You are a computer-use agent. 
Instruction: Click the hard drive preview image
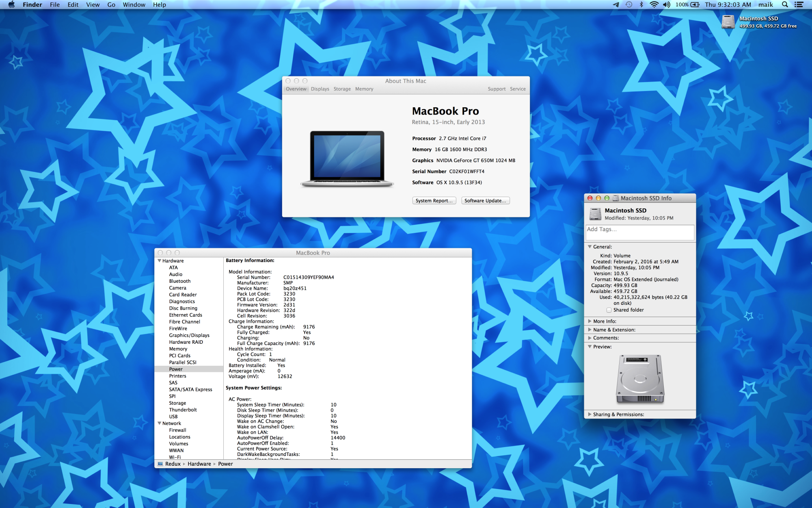(x=640, y=378)
